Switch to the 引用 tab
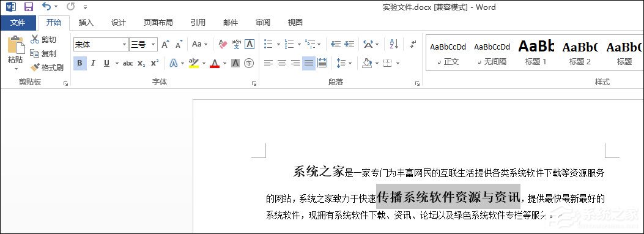This screenshot has width=644, height=234. pos(198,23)
